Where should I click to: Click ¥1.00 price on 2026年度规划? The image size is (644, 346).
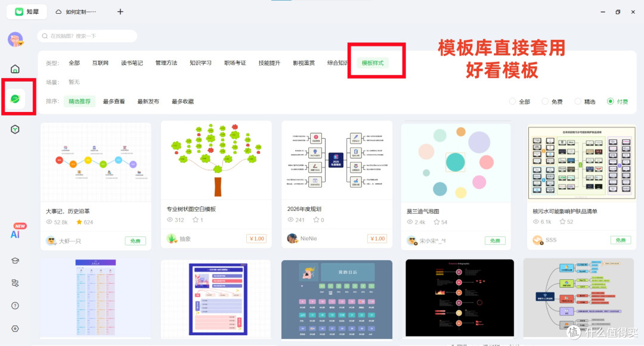(x=377, y=239)
